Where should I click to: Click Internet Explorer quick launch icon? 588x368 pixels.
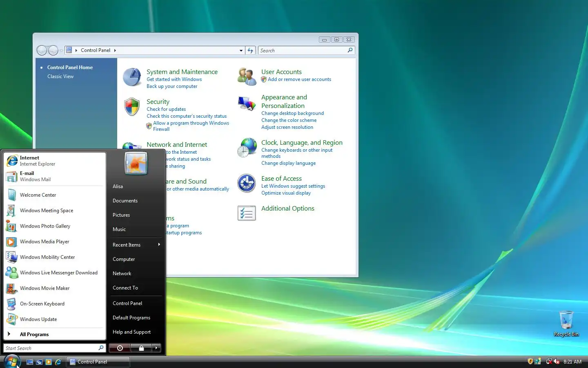click(x=58, y=362)
